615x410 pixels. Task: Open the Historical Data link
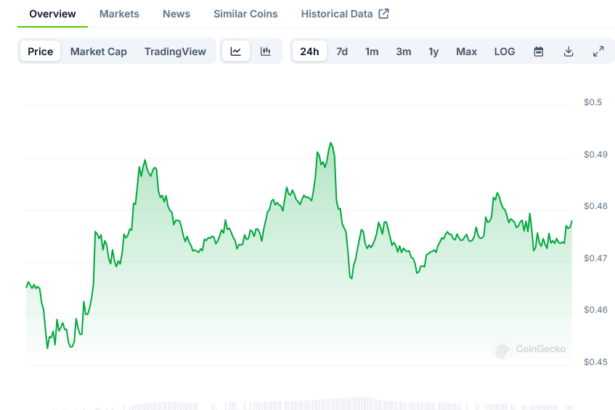(x=336, y=14)
